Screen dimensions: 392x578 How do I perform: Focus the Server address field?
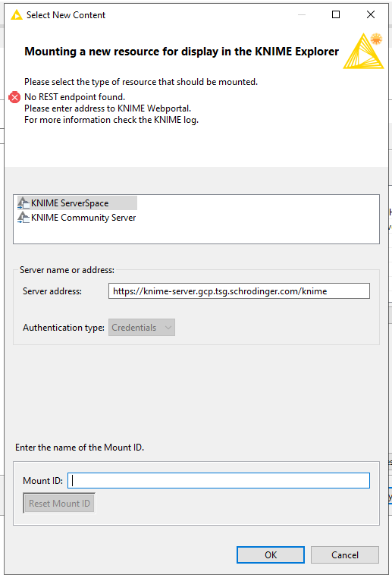click(239, 291)
